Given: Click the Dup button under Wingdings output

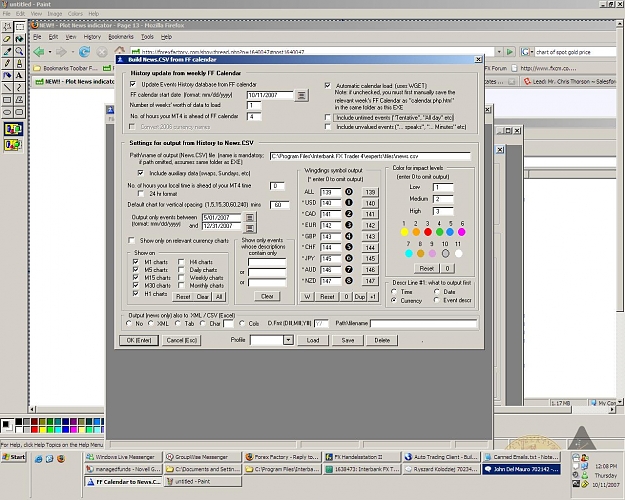Looking at the screenshot, I should click(360, 297).
